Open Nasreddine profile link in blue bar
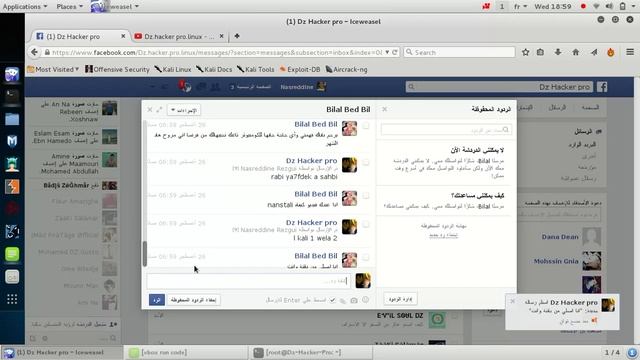This screenshot has width=640, height=360. (302, 87)
